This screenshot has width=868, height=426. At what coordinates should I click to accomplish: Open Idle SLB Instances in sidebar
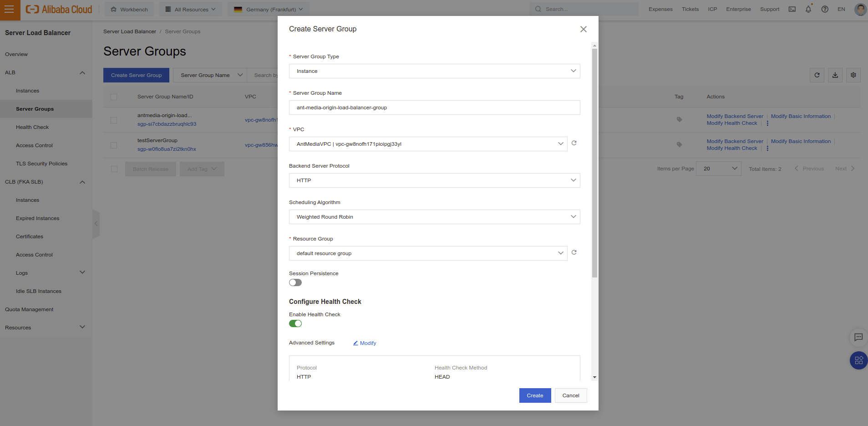(39, 291)
